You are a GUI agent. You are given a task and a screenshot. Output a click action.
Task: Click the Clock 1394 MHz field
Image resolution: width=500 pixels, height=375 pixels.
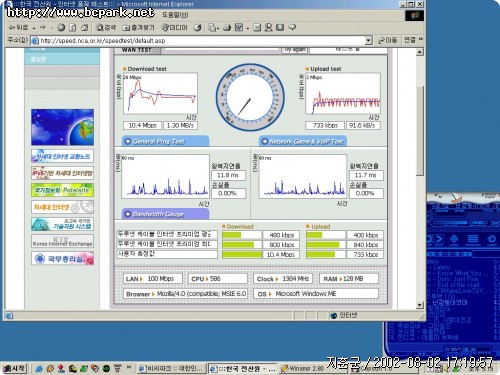pyautogui.click(x=283, y=279)
